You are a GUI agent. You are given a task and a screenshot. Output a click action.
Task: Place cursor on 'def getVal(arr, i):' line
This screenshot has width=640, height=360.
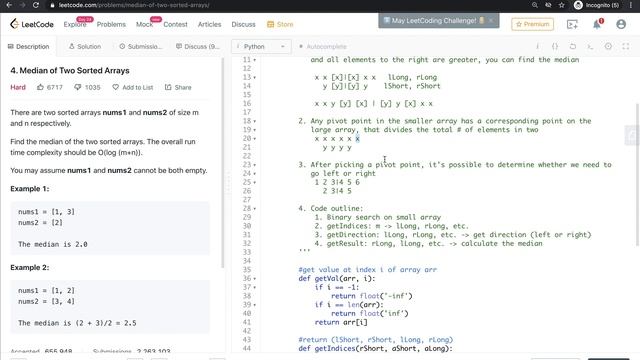click(x=337, y=279)
